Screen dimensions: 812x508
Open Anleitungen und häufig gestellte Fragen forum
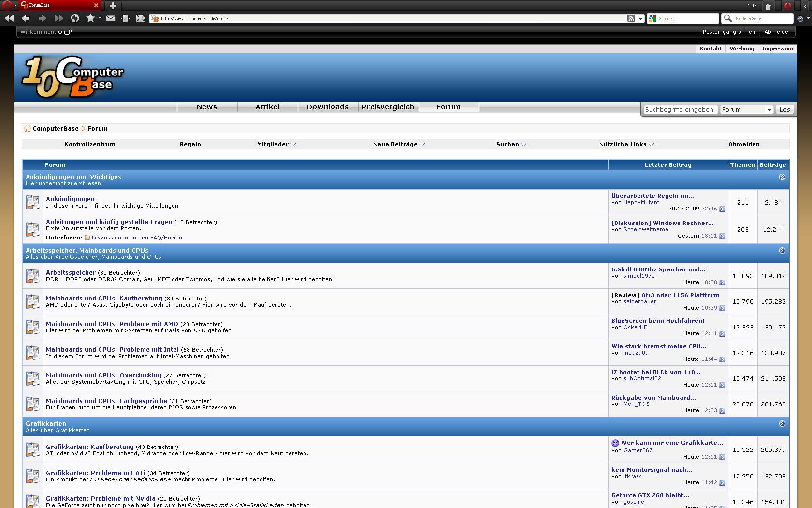click(x=109, y=222)
